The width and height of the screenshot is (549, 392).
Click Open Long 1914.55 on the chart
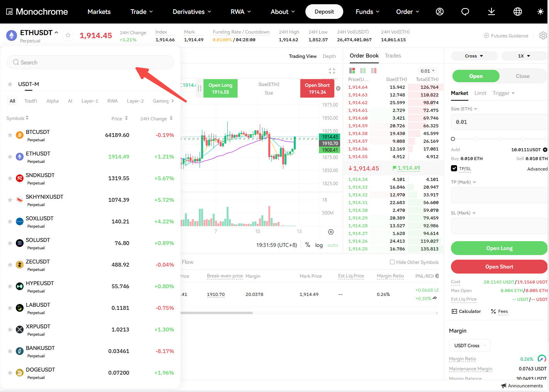[x=220, y=88]
